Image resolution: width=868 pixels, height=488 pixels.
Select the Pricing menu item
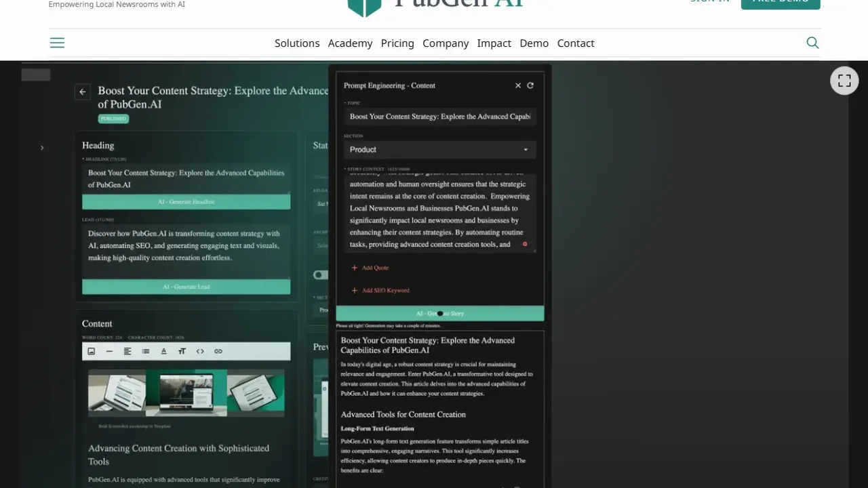397,43
